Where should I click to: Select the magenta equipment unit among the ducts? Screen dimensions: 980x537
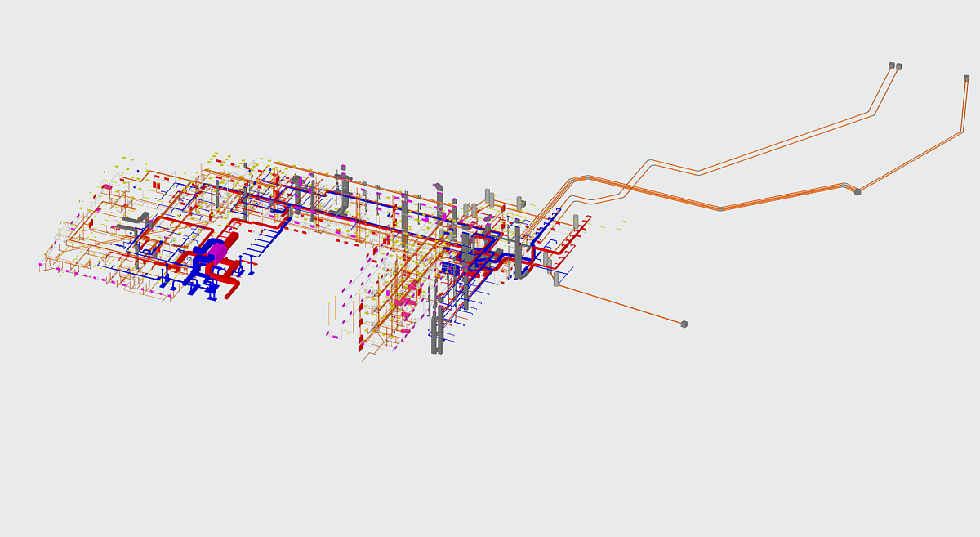(x=218, y=249)
